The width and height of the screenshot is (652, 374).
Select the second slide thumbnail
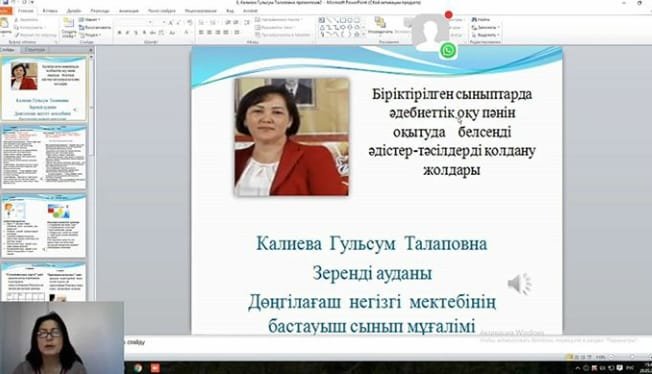click(44, 157)
